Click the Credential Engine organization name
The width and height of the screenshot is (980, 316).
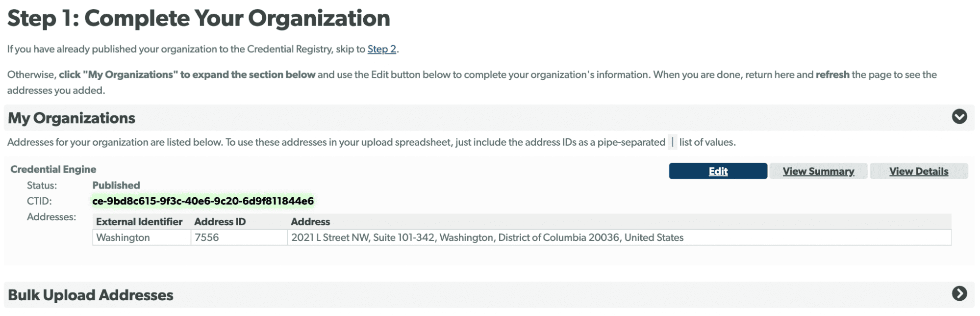point(53,169)
